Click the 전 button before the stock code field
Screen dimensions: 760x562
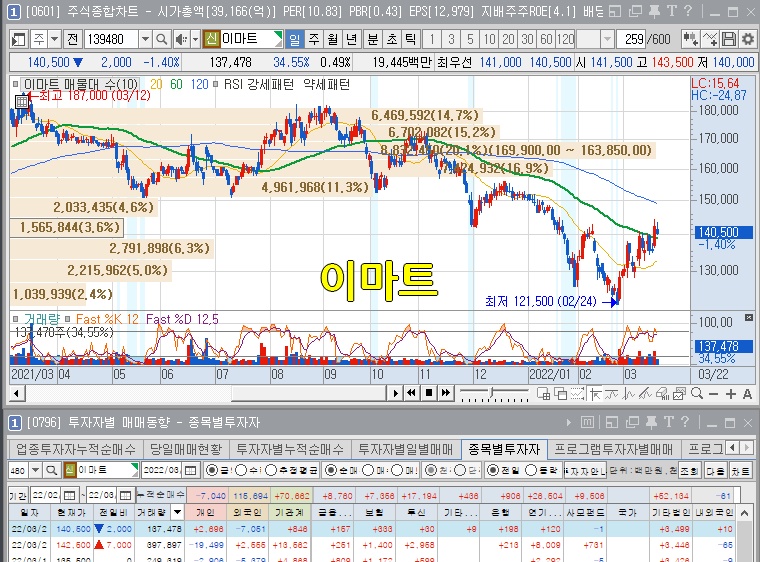(x=73, y=39)
